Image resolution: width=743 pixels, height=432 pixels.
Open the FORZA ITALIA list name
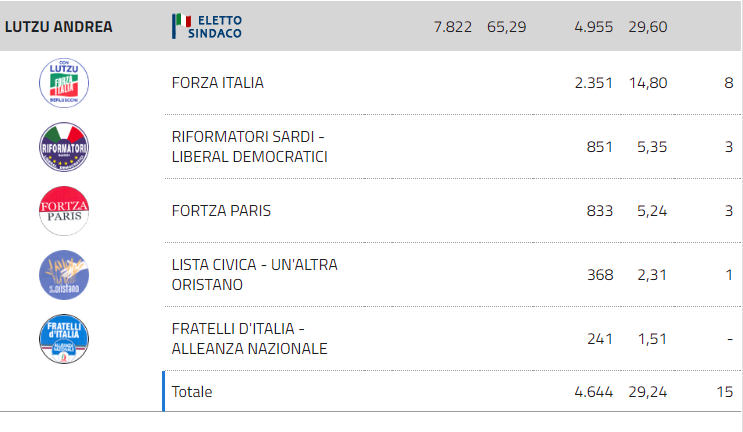(217, 83)
